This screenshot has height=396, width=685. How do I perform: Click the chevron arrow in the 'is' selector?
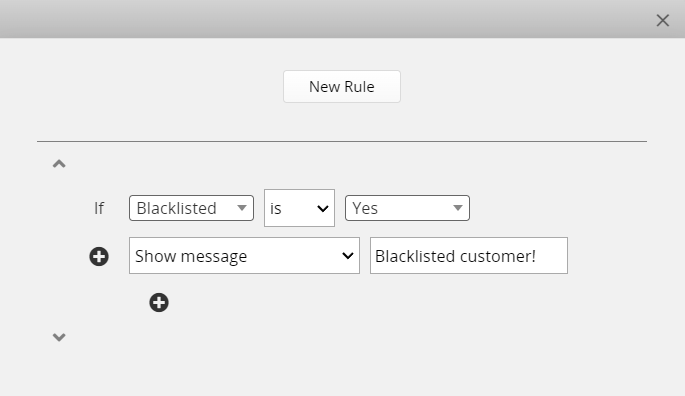(323, 209)
